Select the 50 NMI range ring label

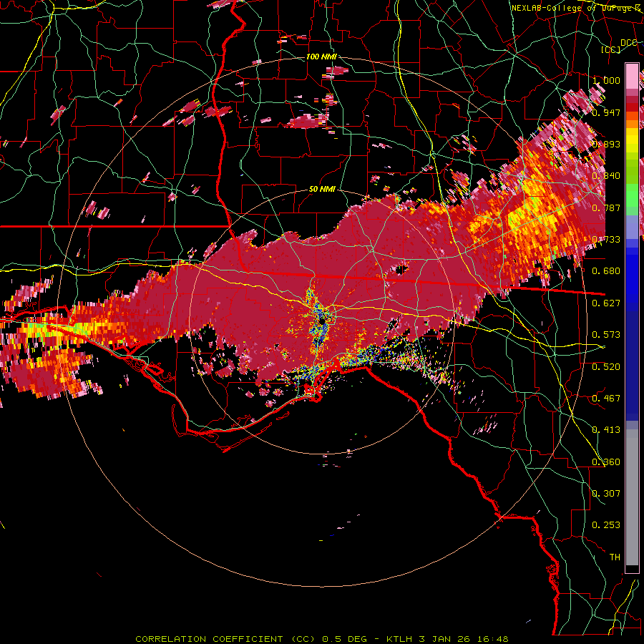[322, 189]
